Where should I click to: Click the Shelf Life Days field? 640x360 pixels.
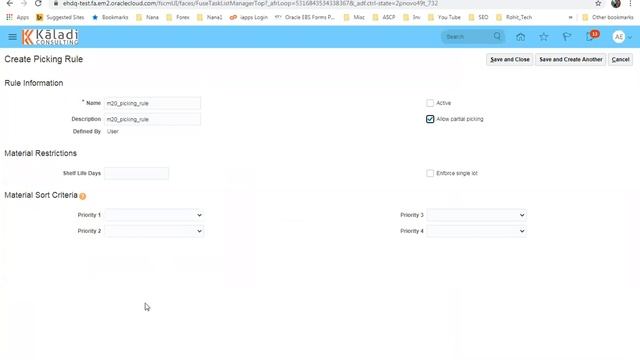(136, 173)
